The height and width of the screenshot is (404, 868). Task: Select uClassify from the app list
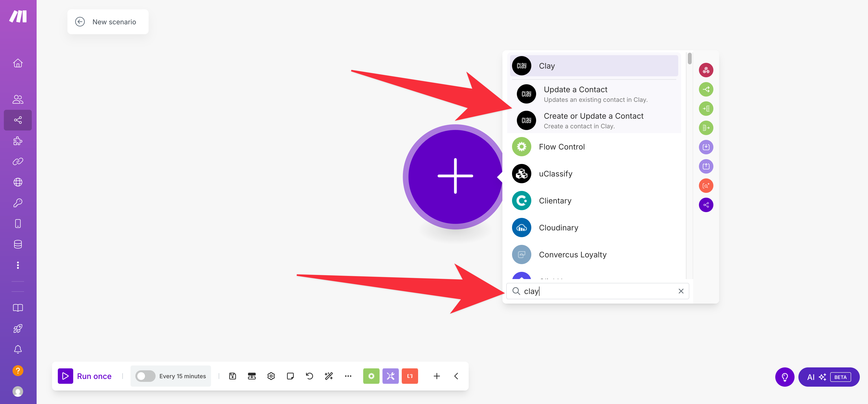click(594, 174)
